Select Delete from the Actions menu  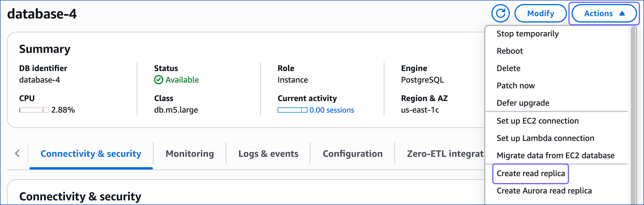point(508,68)
